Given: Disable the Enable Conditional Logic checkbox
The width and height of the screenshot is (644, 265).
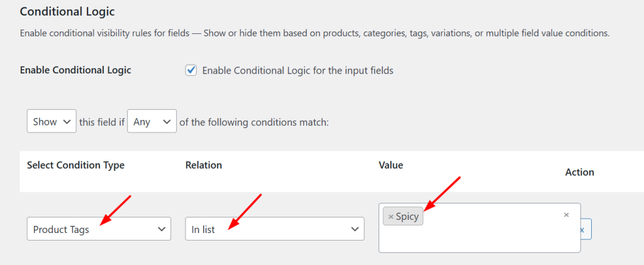Looking at the screenshot, I should point(191,70).
